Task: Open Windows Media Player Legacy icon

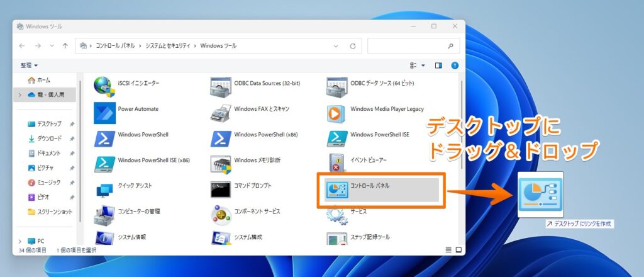Action: point(337,113)
